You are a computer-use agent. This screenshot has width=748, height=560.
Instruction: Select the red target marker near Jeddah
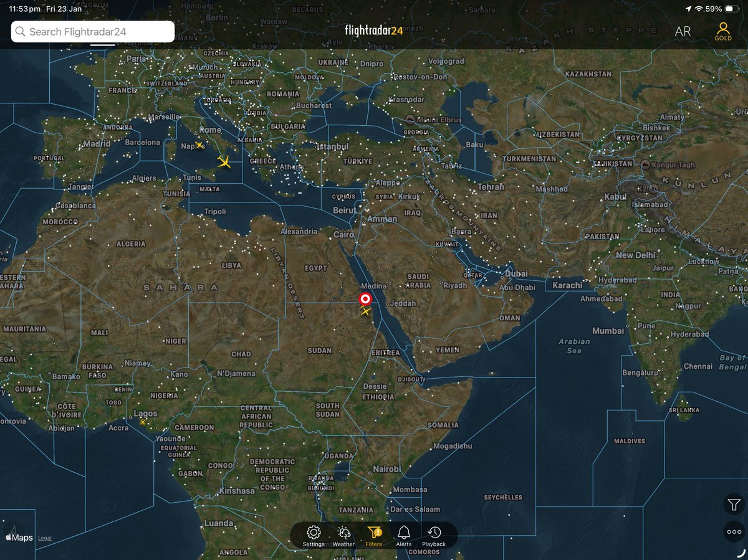pos(366,299)
